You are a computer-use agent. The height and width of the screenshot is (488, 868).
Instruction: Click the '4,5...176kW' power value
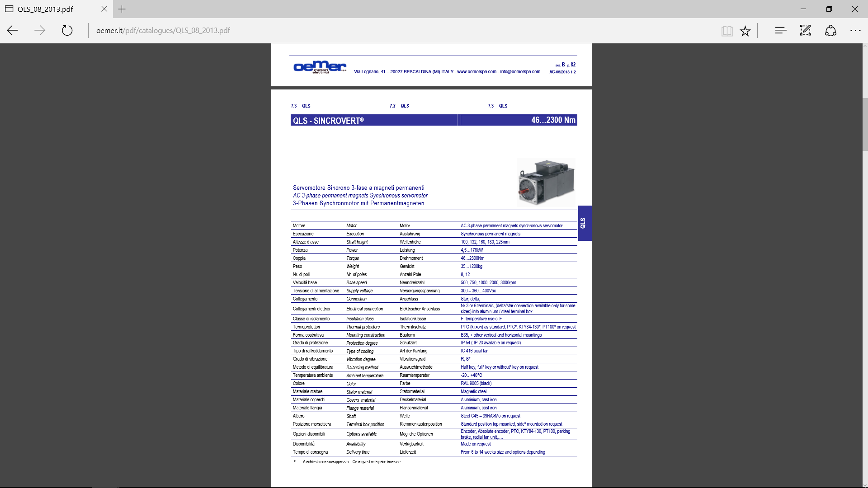[472, 250]
